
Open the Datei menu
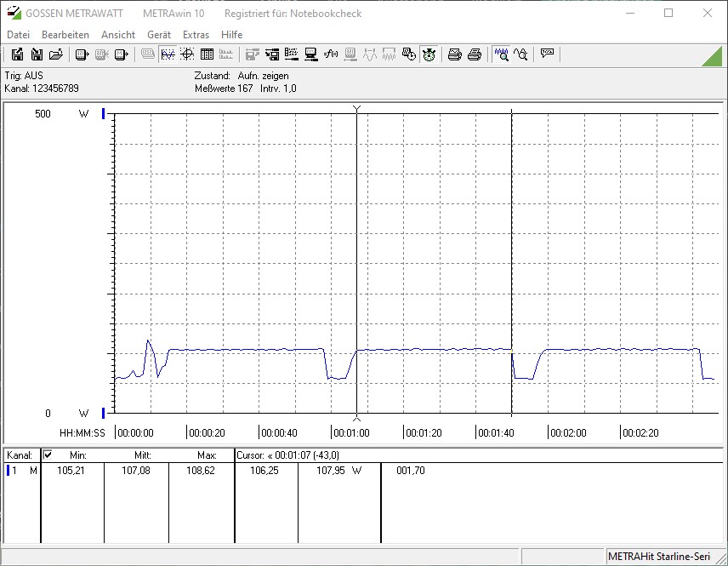point(18,35)
